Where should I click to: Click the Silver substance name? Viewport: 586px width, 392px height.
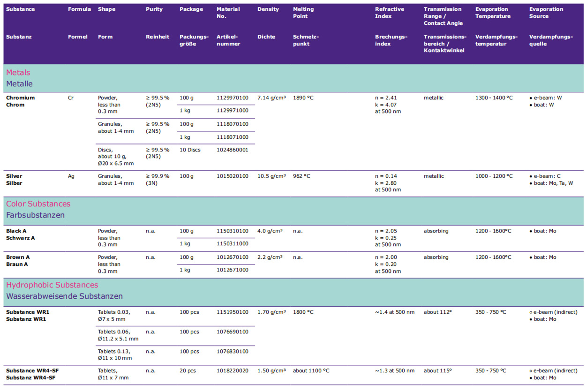14,176
